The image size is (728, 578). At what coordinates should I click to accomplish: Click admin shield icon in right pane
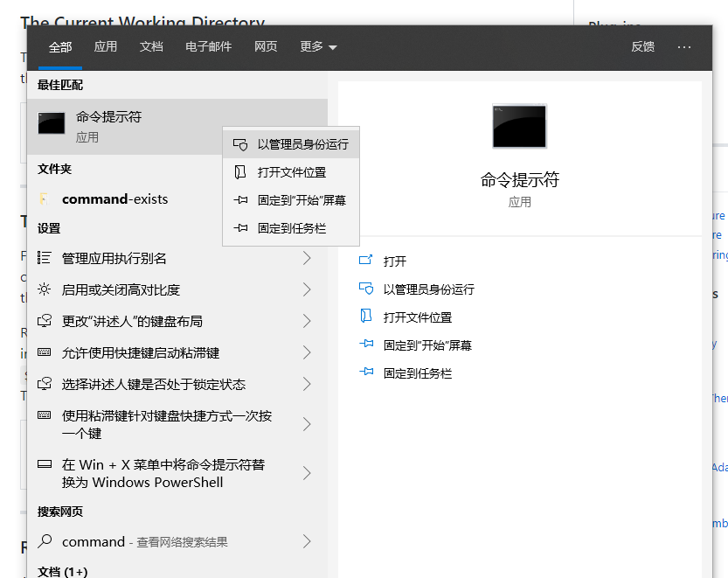(x=366, y=289)
